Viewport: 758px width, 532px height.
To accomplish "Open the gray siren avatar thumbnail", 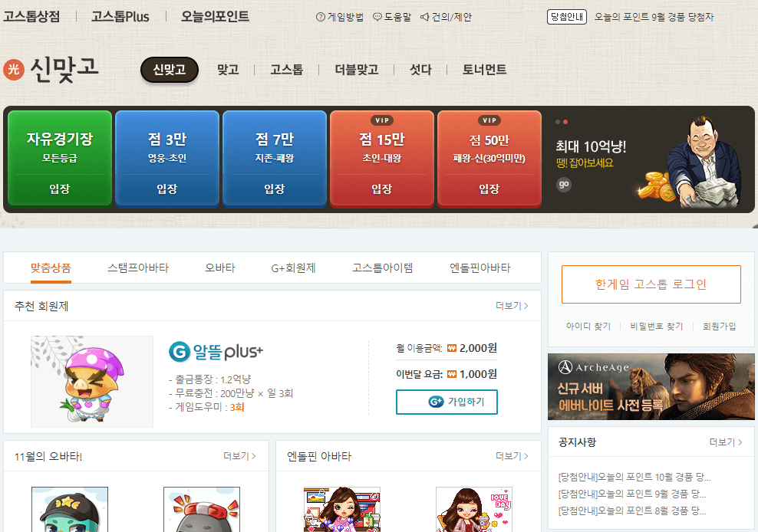I will 202,509.
